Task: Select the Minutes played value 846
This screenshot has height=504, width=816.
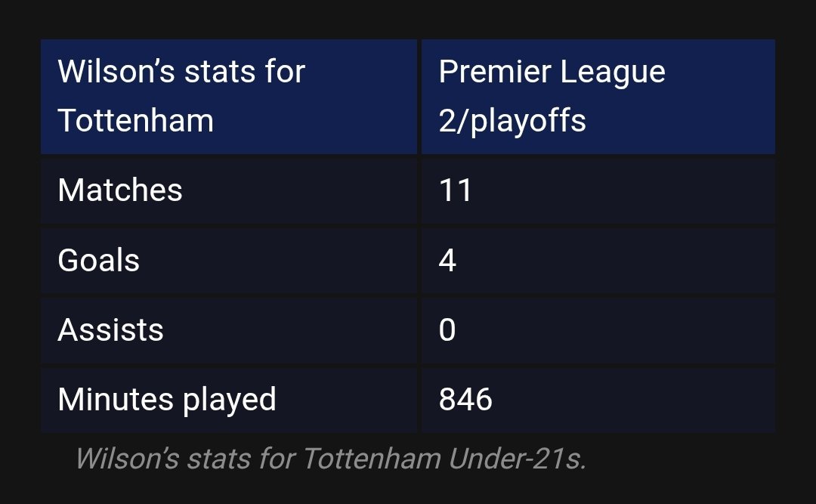Action: (x=465, y=400)
